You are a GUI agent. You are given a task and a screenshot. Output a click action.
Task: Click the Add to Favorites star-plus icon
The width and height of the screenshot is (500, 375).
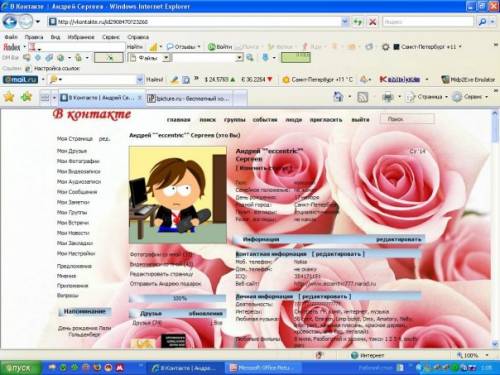(26, 97)
